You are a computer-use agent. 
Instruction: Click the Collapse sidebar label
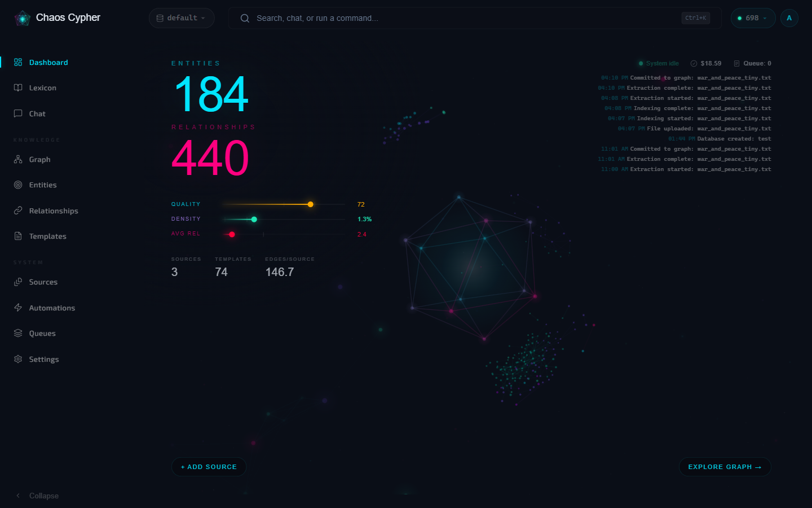[44, 496]
